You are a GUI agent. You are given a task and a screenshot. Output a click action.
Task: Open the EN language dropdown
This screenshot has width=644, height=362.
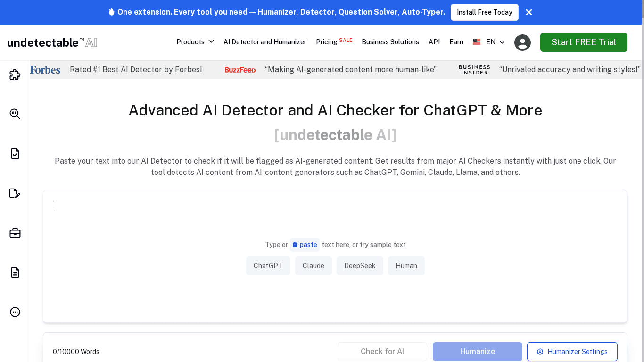pos(495,42)
